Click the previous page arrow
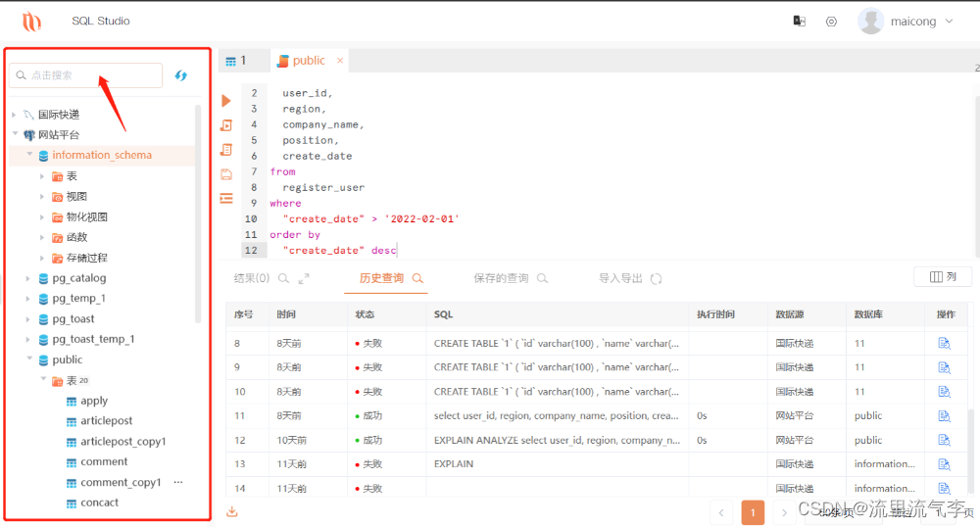Image resolution: width=980 pixels, height=527 pixels. pos(721,512)
